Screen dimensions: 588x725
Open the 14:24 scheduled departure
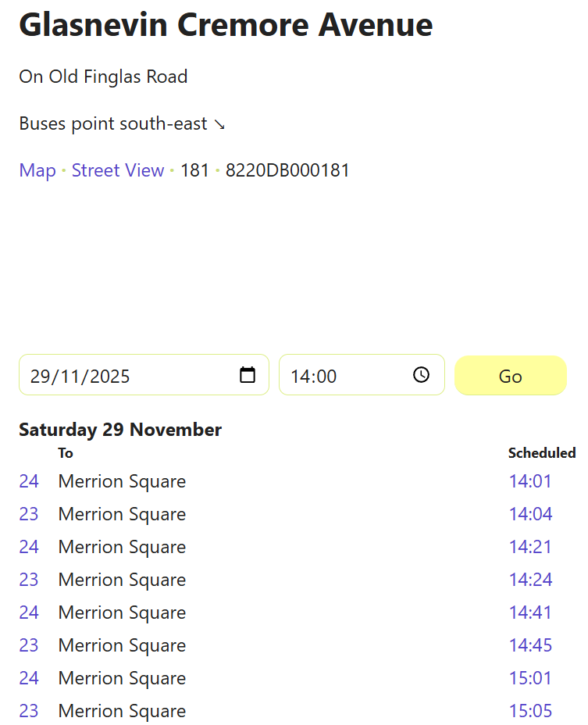[x=530, y=580]
